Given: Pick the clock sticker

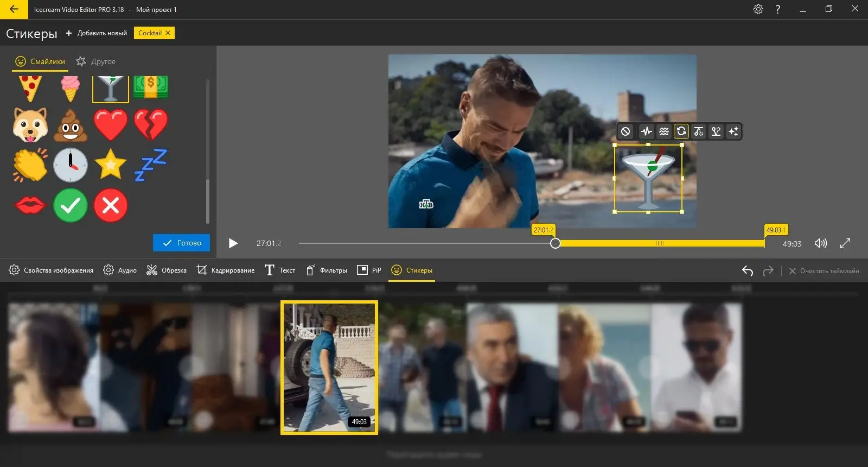Looking at the screenshot, I should point(71,165).
